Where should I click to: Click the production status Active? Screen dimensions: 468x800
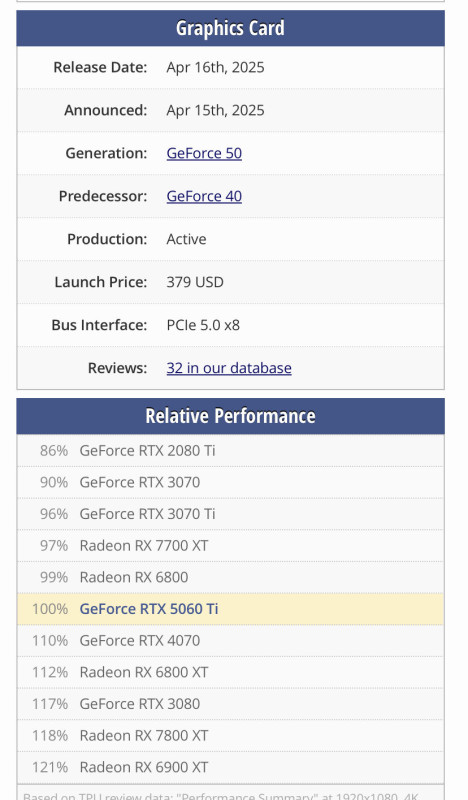186,239
